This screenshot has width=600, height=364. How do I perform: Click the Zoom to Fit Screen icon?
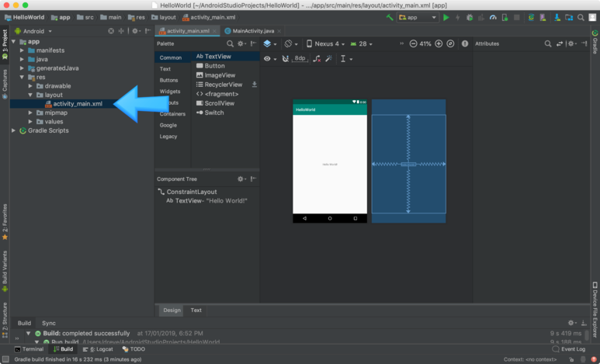[450, 43]
